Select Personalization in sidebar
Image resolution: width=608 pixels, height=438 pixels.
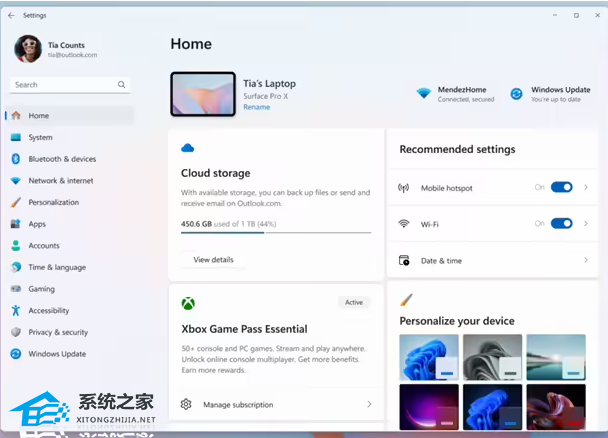(70, 202)
